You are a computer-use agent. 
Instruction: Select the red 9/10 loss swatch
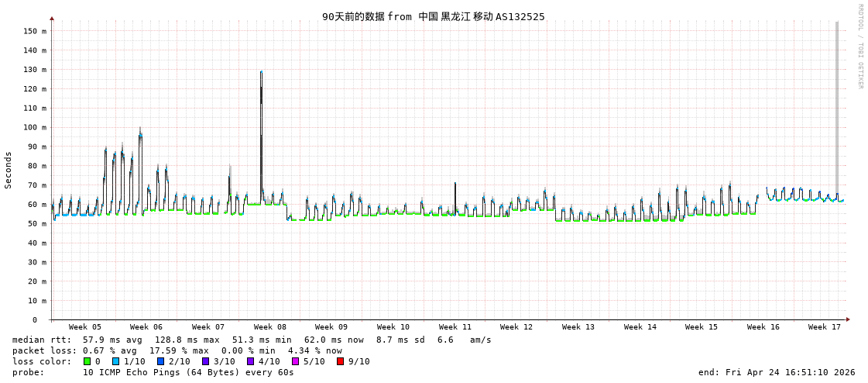click(x=341, y=361)
